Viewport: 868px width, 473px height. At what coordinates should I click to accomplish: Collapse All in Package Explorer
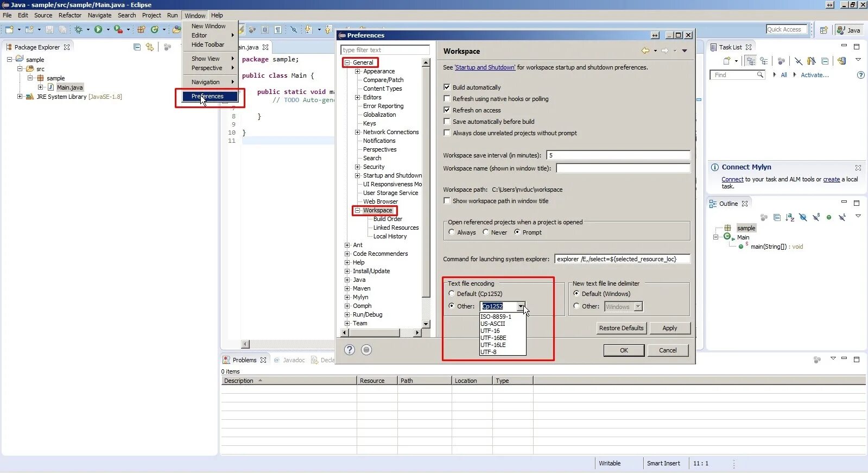(x=137, y=47)
